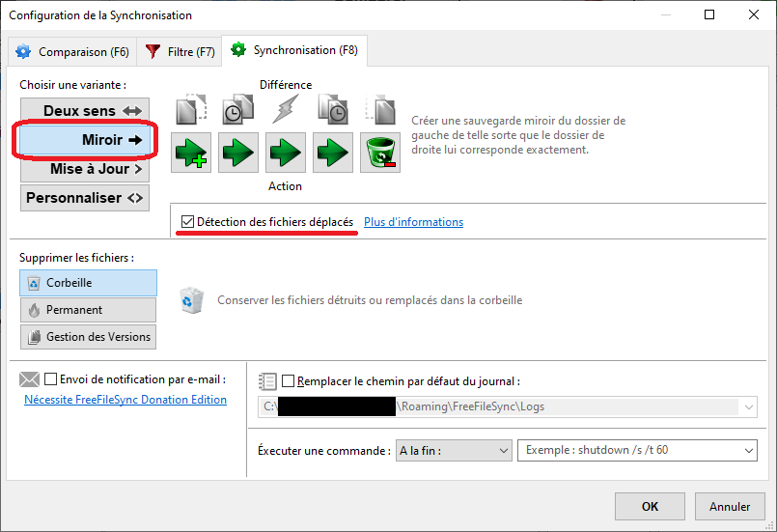This screenshot has height=532, width=777.
Task: Click the log file list icon
Action: 268,380
